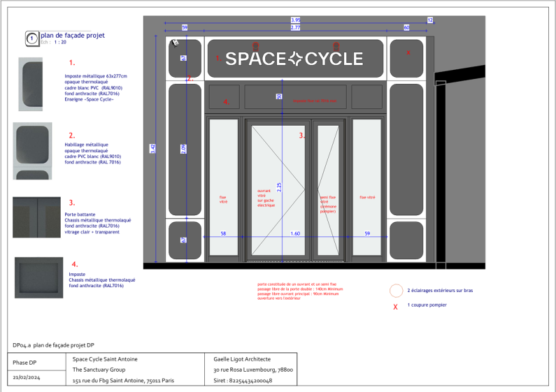
Task: Click the 2.77 width dimension
Action: (295, 27)
